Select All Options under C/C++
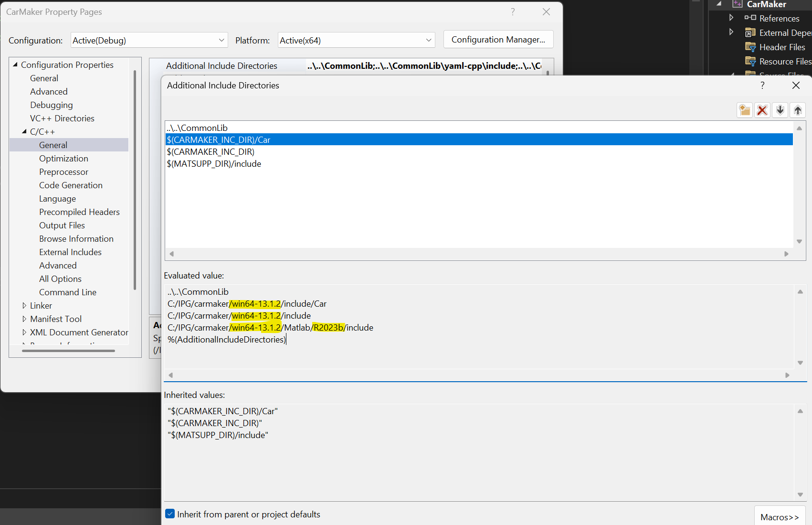The width and height of the screenshot is (812, 525). (x=60, y=279)
